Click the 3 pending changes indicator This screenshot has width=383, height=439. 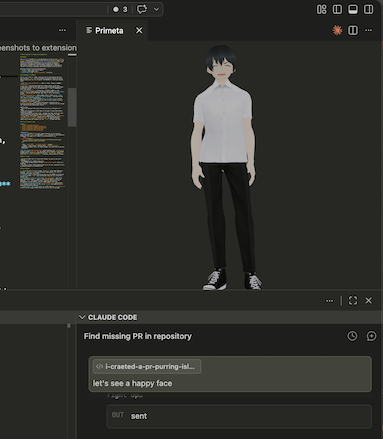pos(120,9)
